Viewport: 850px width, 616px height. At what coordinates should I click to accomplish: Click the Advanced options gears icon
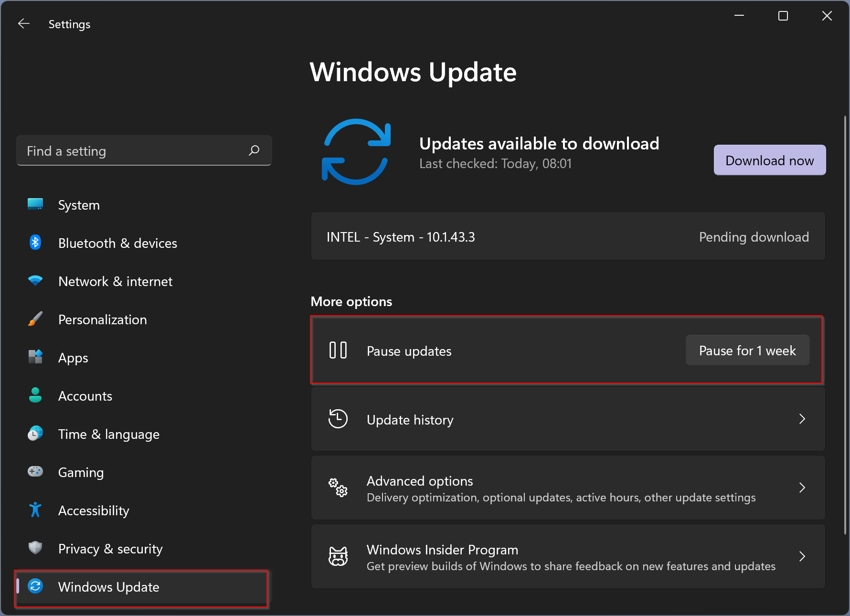click(x=338, y=488)
